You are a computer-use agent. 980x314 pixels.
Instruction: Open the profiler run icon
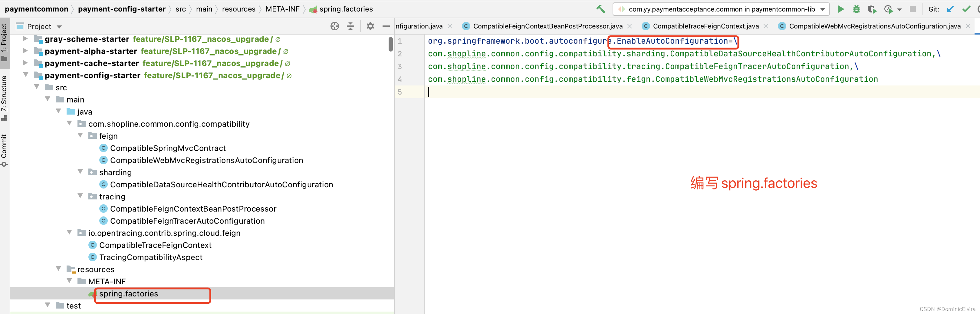click(889, 9)
